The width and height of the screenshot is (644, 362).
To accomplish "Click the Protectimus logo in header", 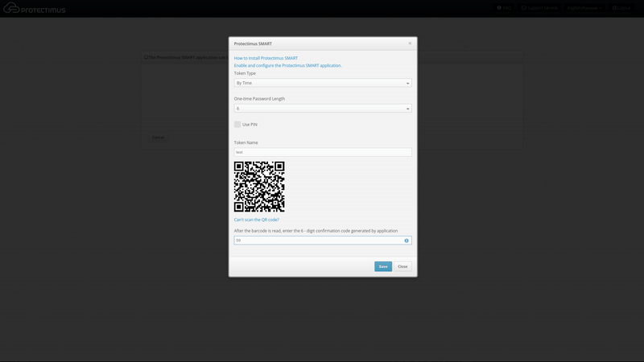I will tap(34, 8).
